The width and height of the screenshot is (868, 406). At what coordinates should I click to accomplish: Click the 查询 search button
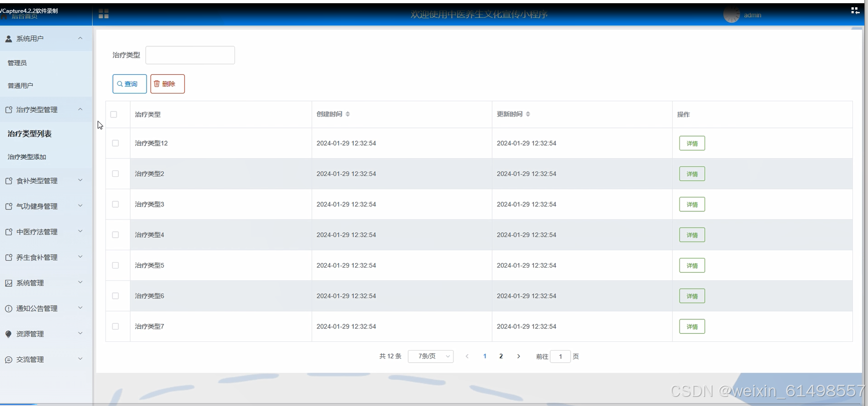click(130, 84)
